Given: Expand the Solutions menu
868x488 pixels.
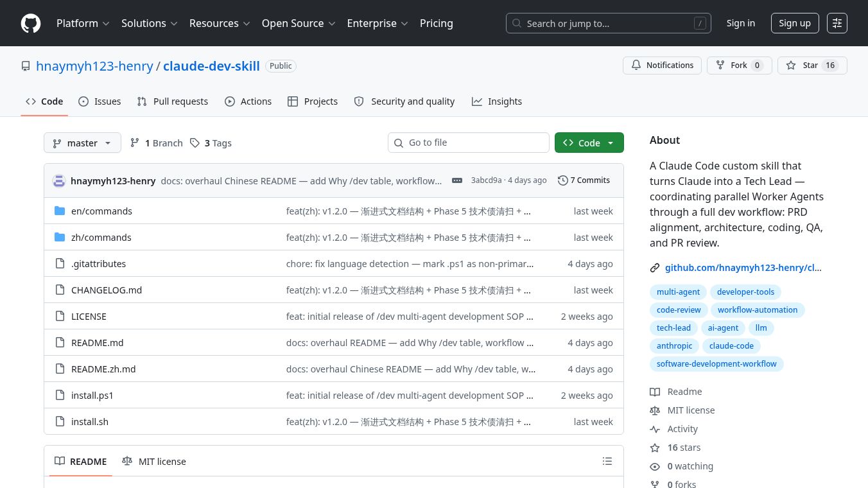Looking at the screenshot, I should [x=151, y=23].
